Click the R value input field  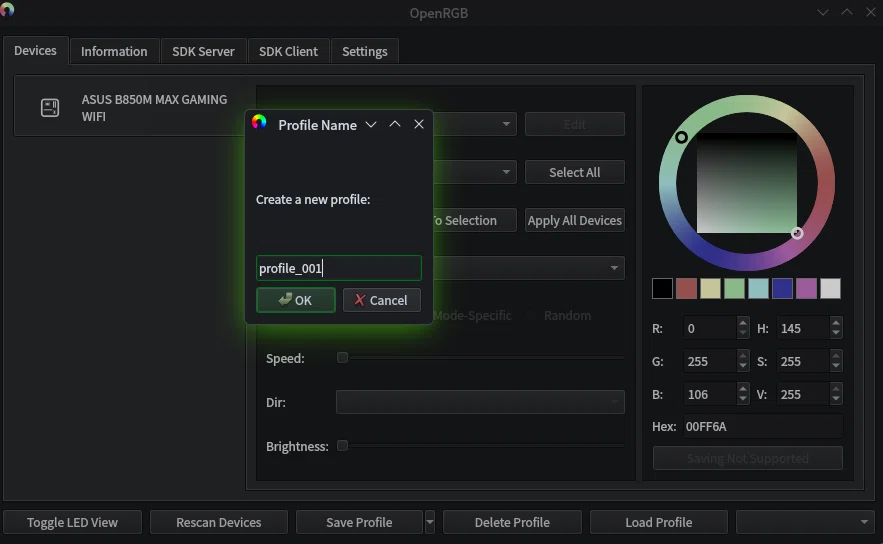[x=710, y=328]
